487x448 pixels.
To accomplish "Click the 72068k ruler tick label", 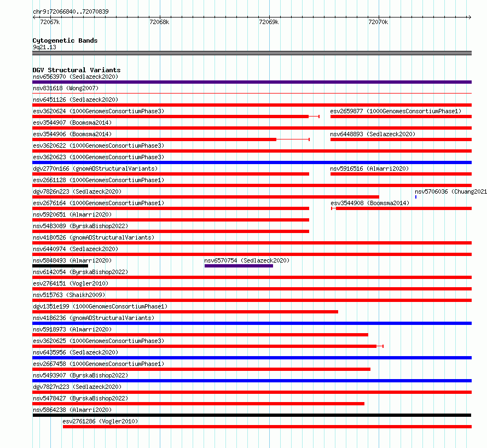I will click(159, 22).
